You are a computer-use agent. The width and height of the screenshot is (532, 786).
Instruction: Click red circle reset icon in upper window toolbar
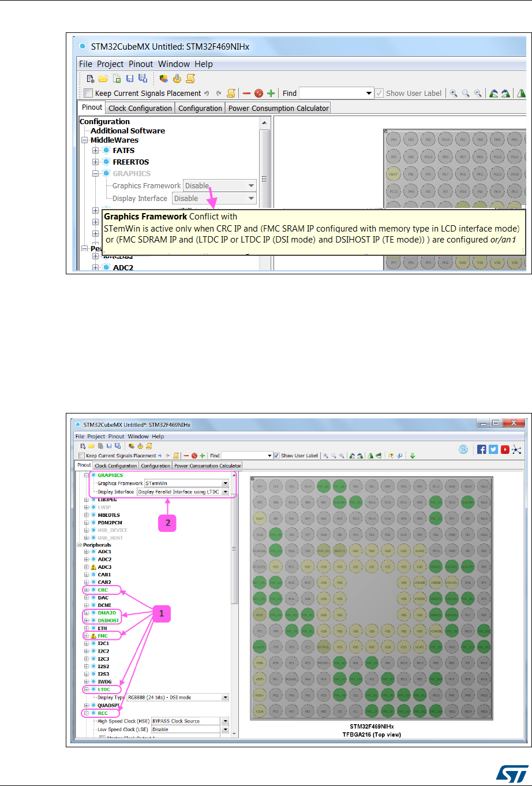[x=258, y=93]
